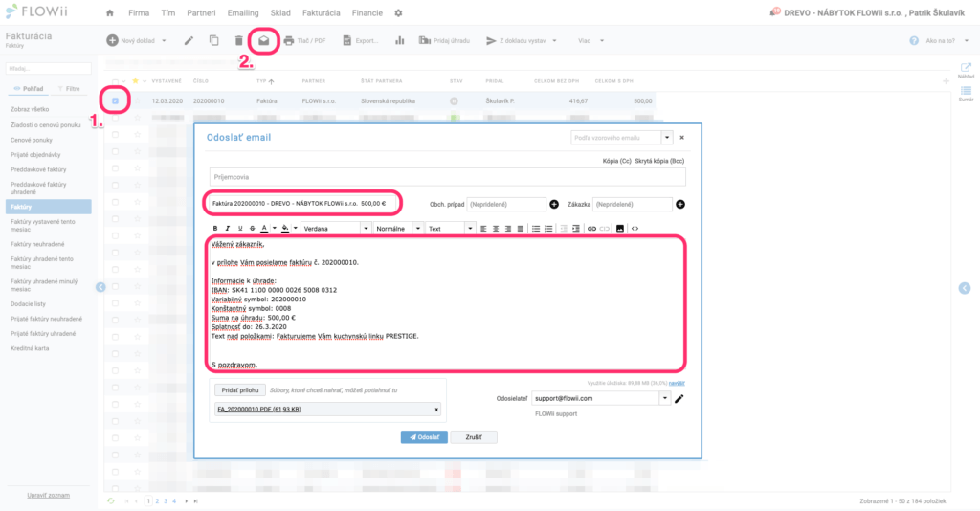Expand the Nový doklad dropdown
This screenshot has width=980, height=511.
164,41
